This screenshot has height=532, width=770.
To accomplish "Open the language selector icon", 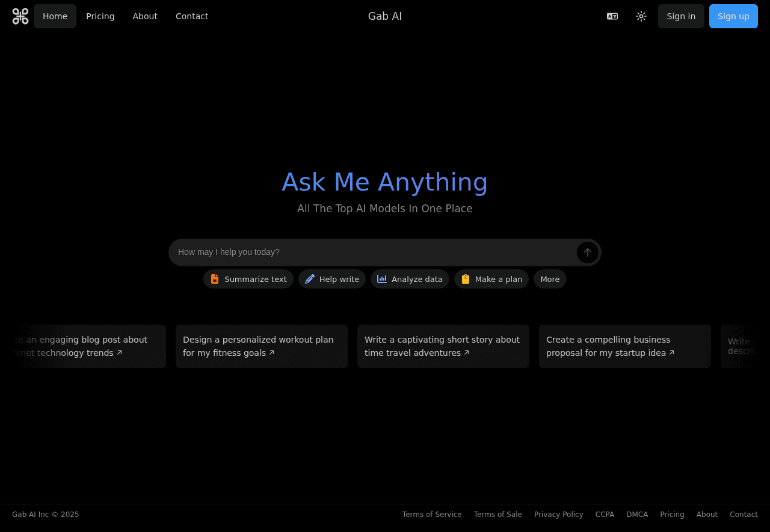I will 612,16.
